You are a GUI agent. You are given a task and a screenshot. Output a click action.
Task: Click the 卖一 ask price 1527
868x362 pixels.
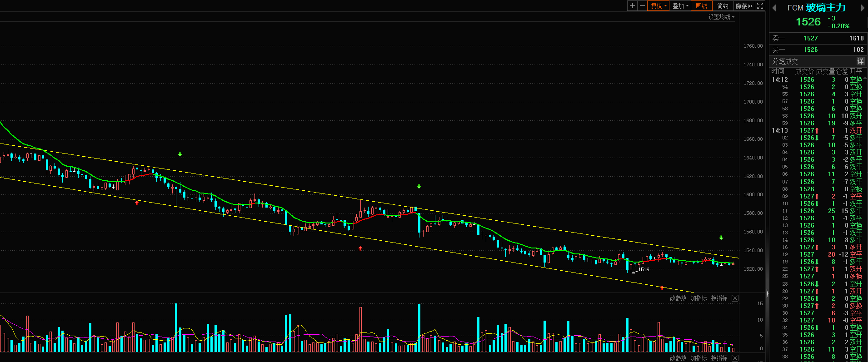point(810,38)
